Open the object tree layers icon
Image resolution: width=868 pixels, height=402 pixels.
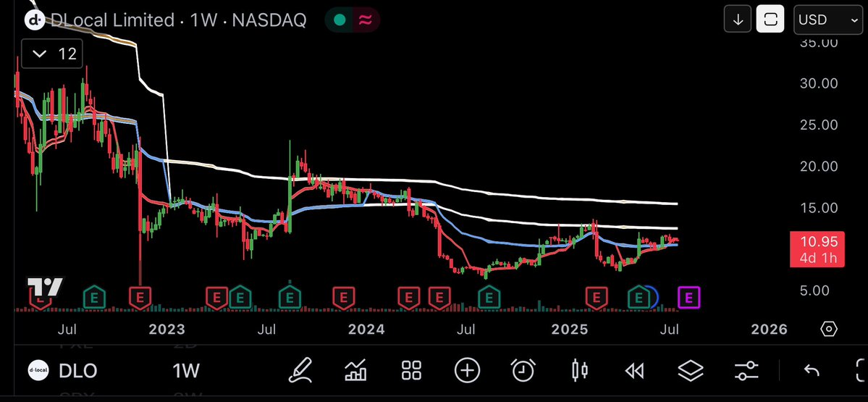691,370
